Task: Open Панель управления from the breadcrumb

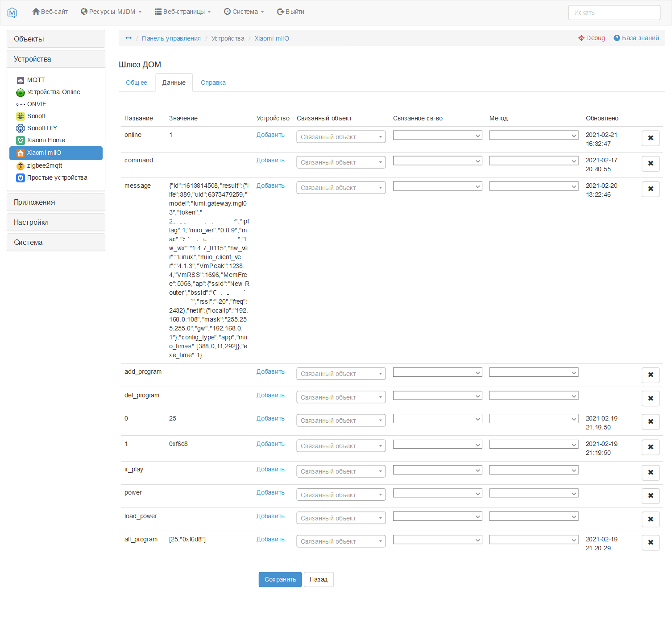Action: (171, 38)
